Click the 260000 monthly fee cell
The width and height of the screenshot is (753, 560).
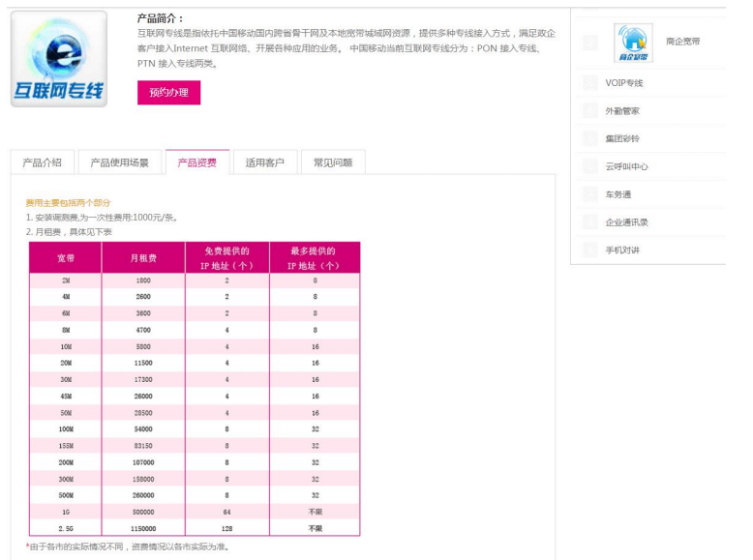(143, 495)
